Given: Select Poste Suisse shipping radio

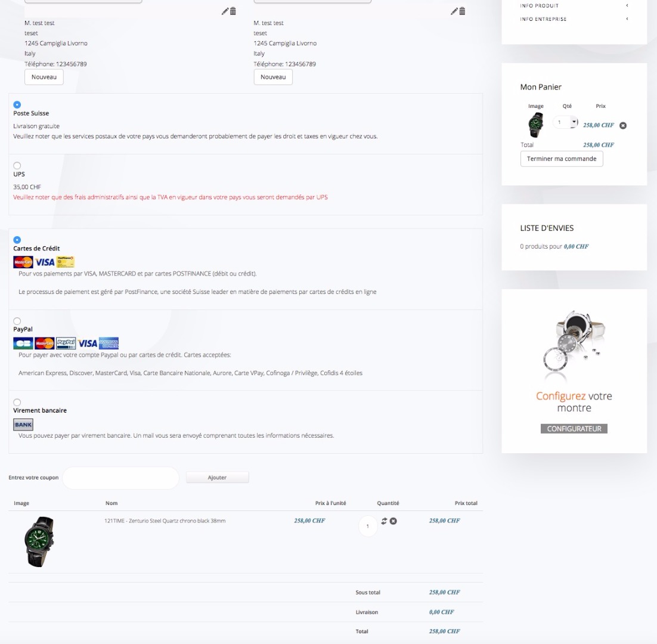Looking at the screenshot, I should pos(17,105).
